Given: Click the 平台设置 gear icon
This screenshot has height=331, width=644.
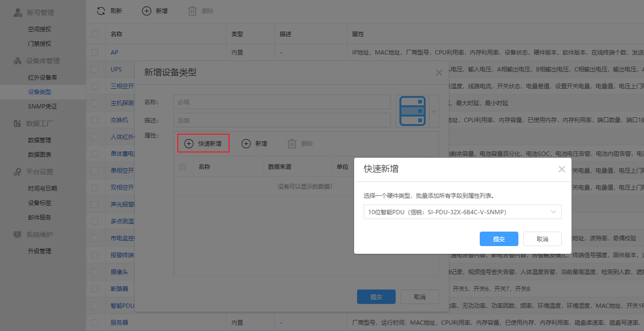Looking at the screenshot, I should coord(17,172).
